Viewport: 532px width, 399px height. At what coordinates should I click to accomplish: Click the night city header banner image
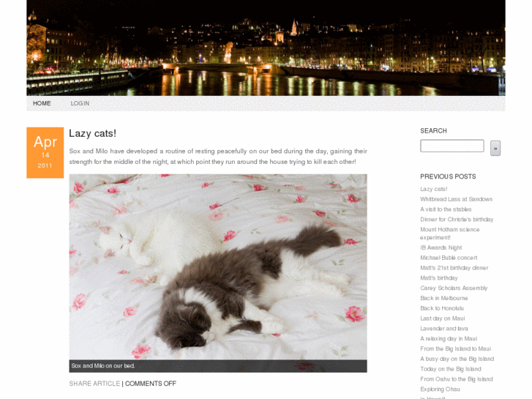pyautogui.click(x=266, y=48)
